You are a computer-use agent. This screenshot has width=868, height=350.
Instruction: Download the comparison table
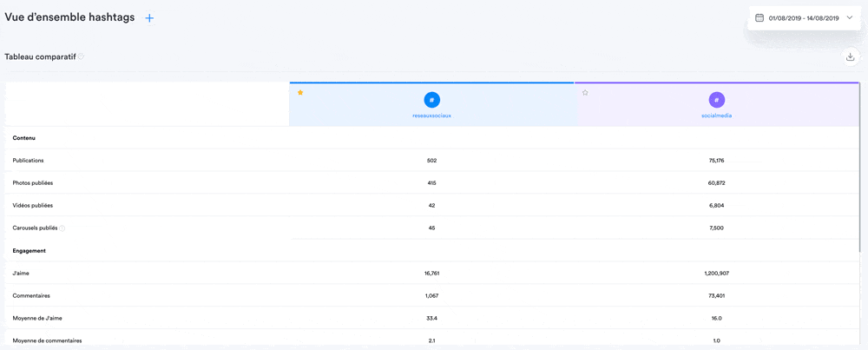coord(850,57)
